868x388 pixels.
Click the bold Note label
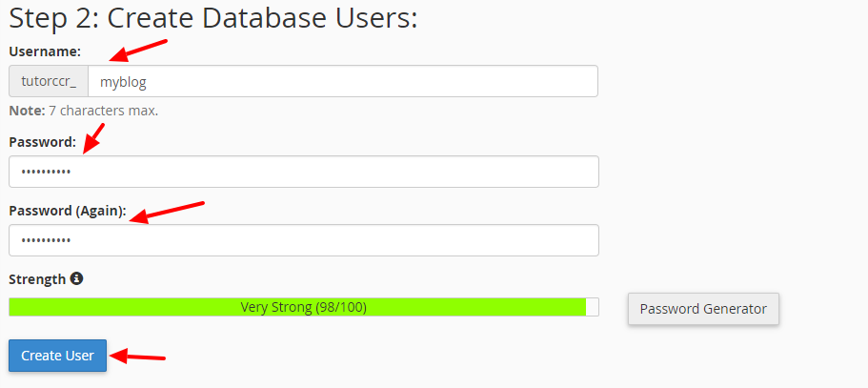point(27,111)
